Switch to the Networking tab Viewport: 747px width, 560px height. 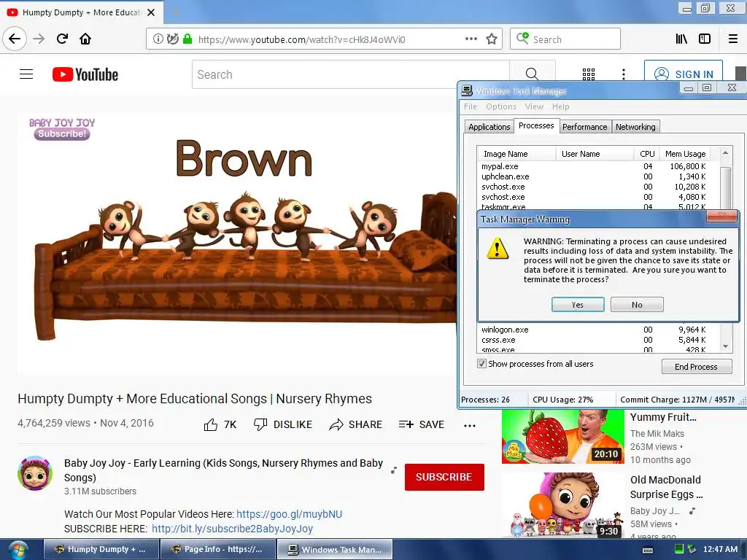[x=635, y=127]
